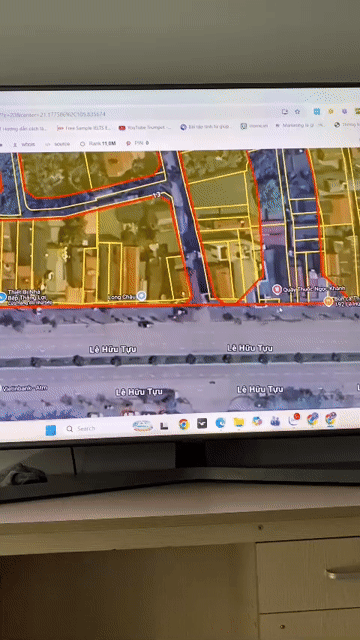This screenshot has width=360, height=640.
Task: Click the Vietinbank ATM map label
Action: (24, 388)
